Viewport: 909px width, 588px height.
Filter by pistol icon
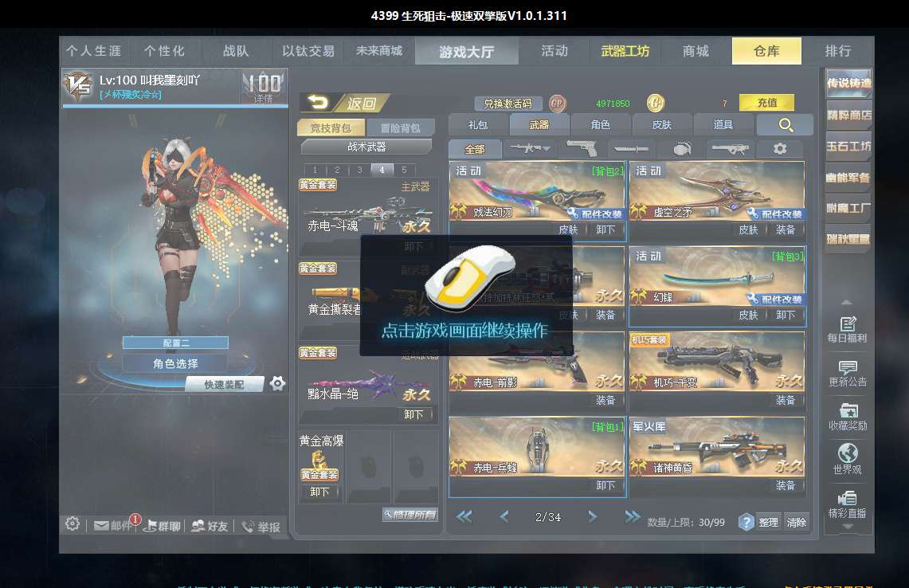click(x=582, y=148)
